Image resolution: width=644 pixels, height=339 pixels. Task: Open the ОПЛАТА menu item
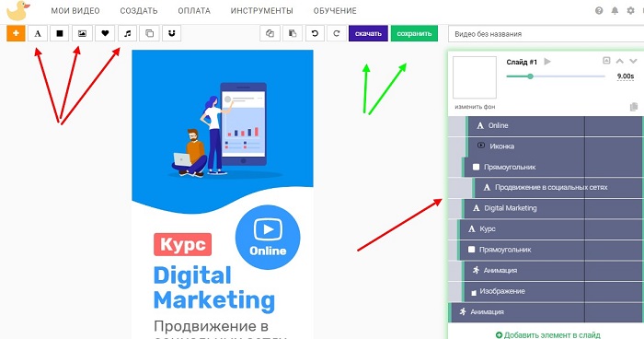[194, 11]
